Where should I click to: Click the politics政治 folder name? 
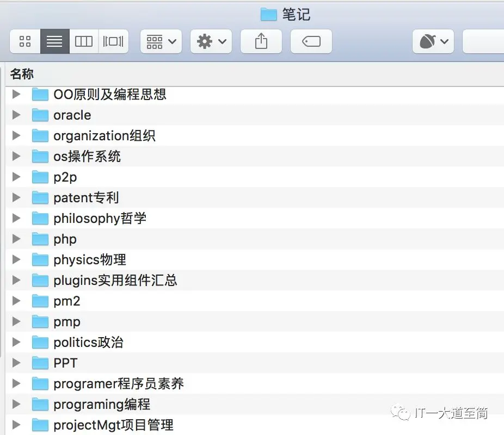(88, 342)
